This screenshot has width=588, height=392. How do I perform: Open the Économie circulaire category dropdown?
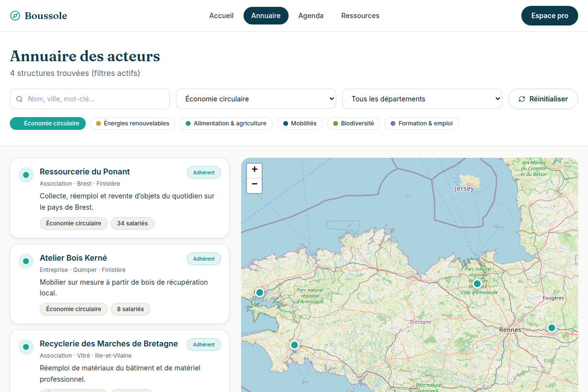256,99
